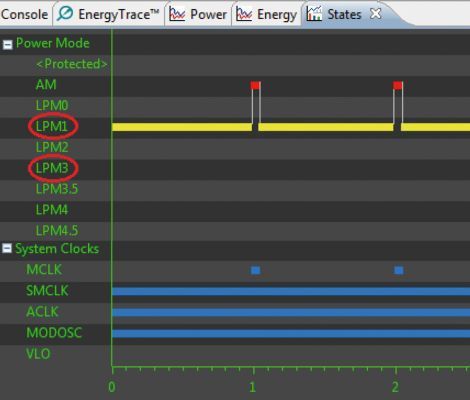
Task: Click the 1 label on time axis
Action: (x=253, y=387)
